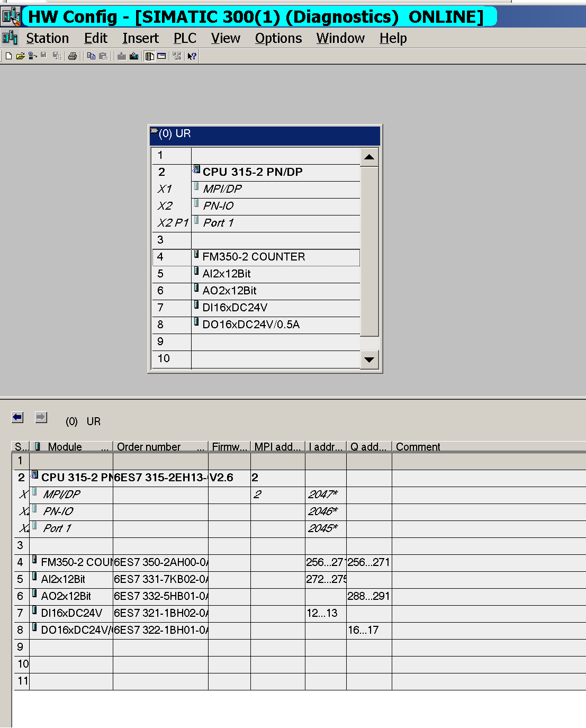
Task: Select AO2x12Bit row in rack window
Action: [x=256, y=291]
